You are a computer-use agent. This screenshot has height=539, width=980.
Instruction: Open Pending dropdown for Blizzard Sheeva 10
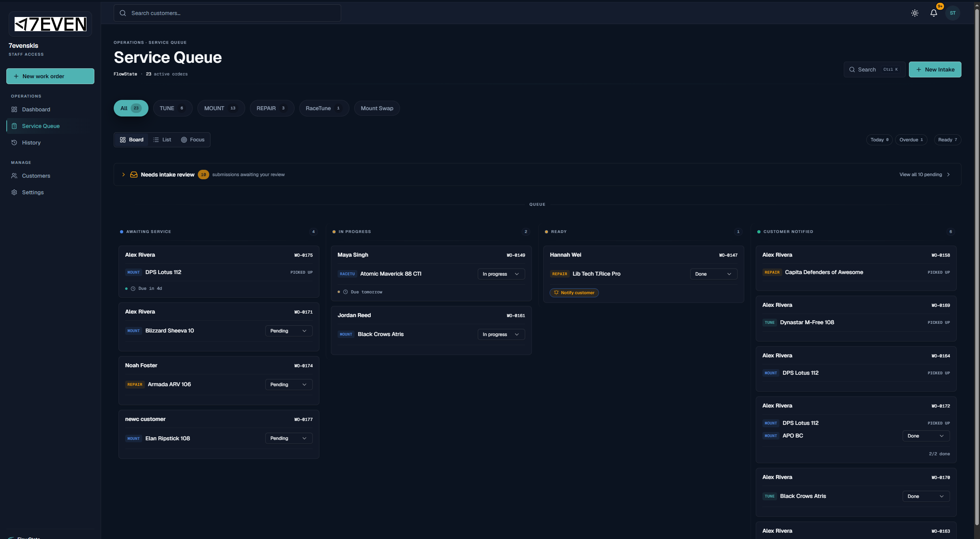click(289, 331)
